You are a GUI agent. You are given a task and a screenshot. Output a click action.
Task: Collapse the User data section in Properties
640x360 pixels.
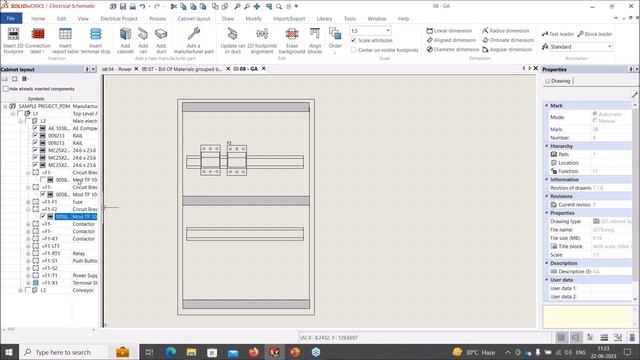coord(547,280)
